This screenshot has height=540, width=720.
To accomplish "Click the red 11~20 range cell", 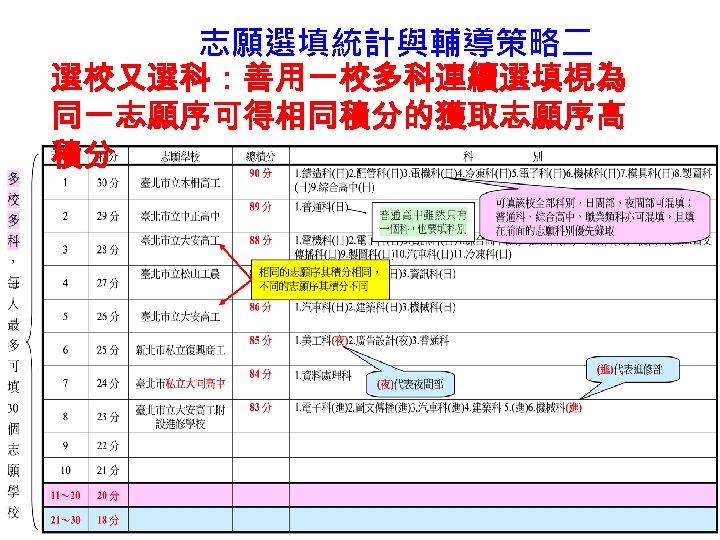I will click(65, 495).
